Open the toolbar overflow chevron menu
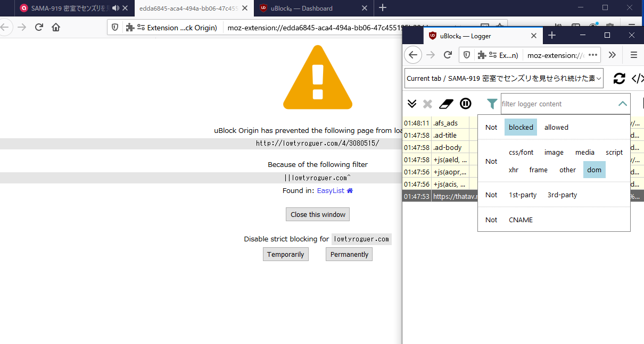 [612, 55]
